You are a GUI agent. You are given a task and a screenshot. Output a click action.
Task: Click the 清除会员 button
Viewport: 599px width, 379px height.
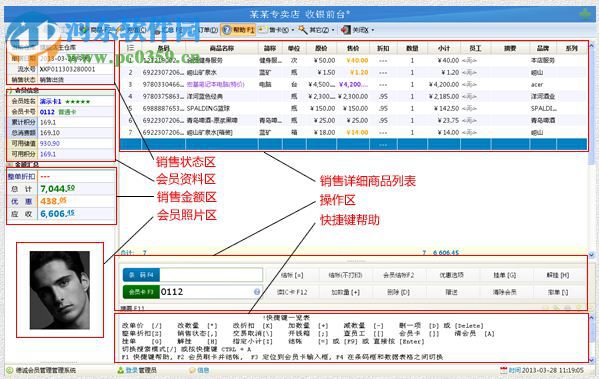[x=505, y=292]
